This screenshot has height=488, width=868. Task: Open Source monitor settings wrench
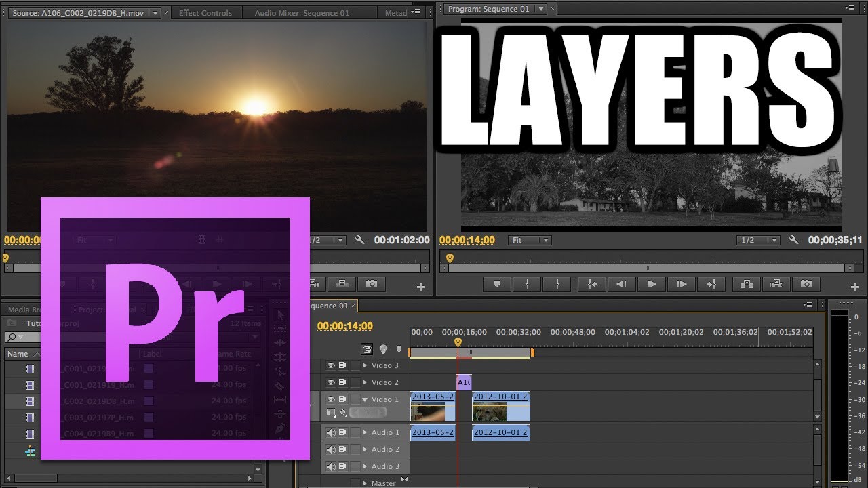(x=359, y=240)
